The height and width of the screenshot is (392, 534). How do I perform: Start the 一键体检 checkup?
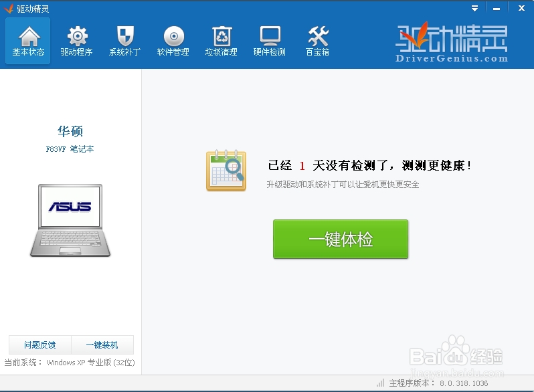click(x=341, y=239)
